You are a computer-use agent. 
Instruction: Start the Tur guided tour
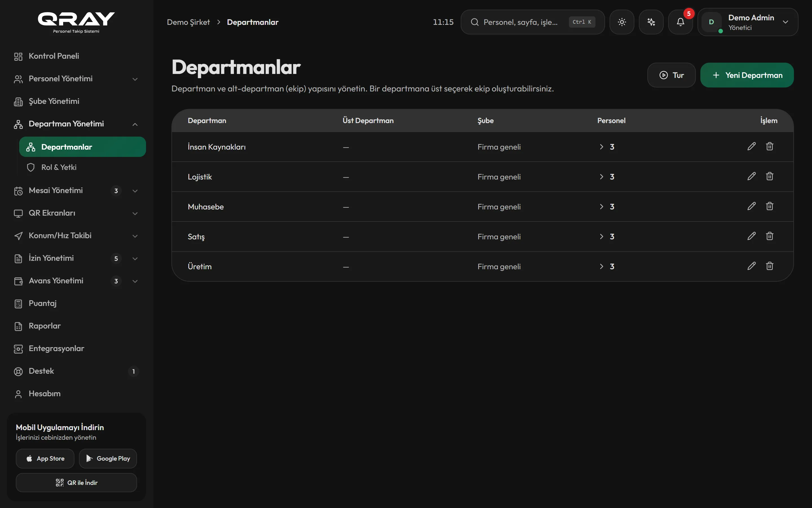[671, 75]
